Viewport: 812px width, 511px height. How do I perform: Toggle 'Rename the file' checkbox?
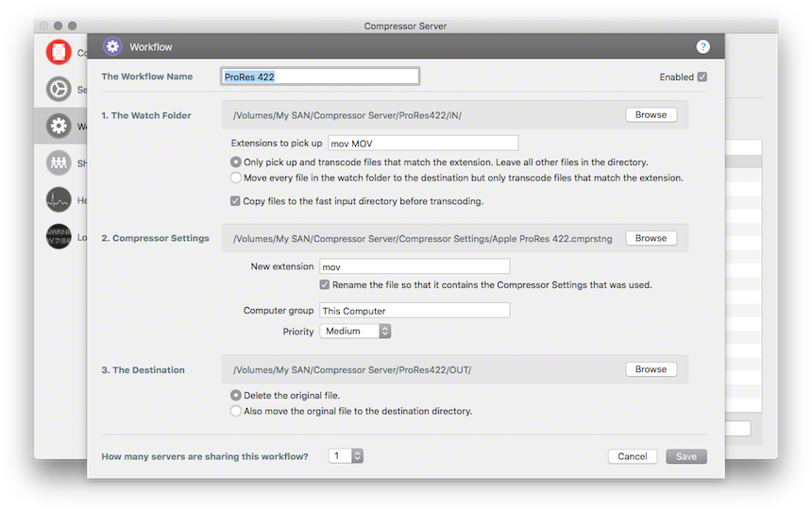coord(324,284)
